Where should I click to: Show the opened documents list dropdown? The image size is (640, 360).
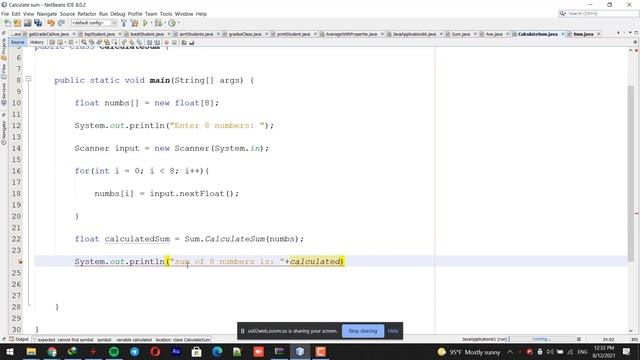(x=630, y=33)
